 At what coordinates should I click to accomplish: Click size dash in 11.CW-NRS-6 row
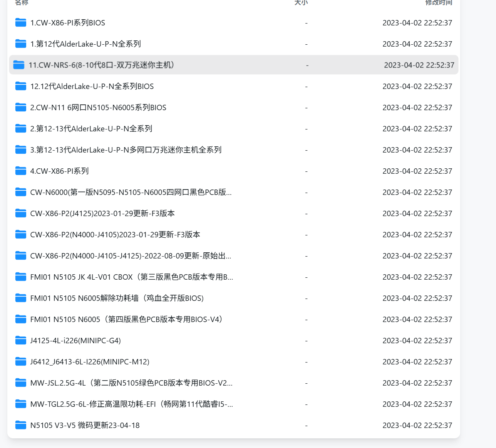coord(307,65)
